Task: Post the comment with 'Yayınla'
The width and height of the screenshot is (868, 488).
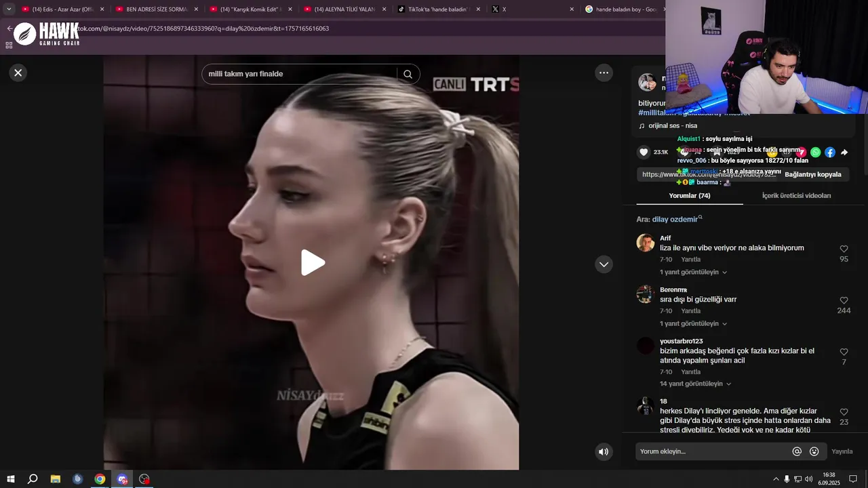Action: tap(842, 451)
